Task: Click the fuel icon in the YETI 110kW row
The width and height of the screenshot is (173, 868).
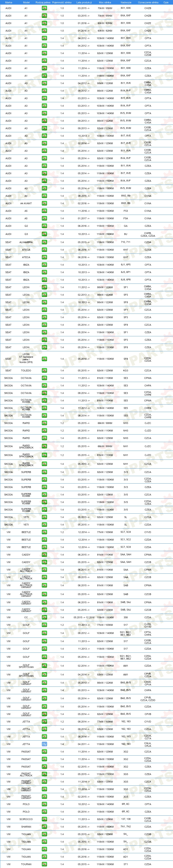Action: (x=44, y=525)
